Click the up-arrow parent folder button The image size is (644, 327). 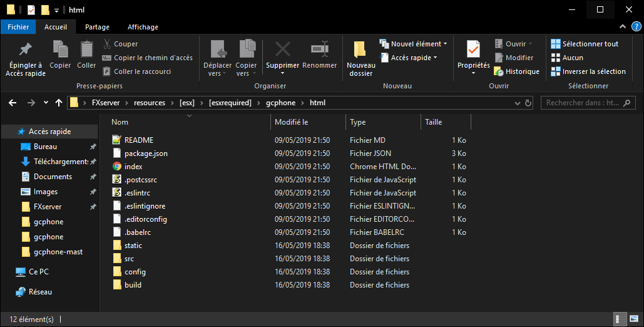[x=59, y=103]
